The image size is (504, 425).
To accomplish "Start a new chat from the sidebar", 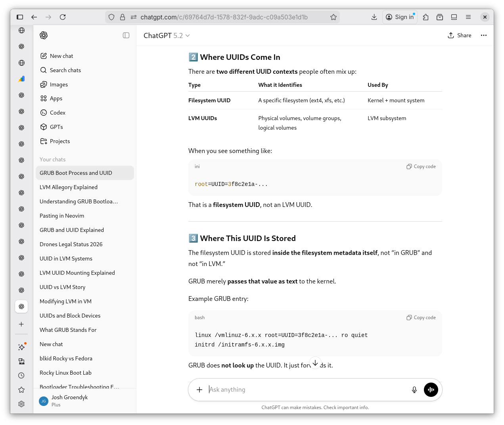I will 61,56.
